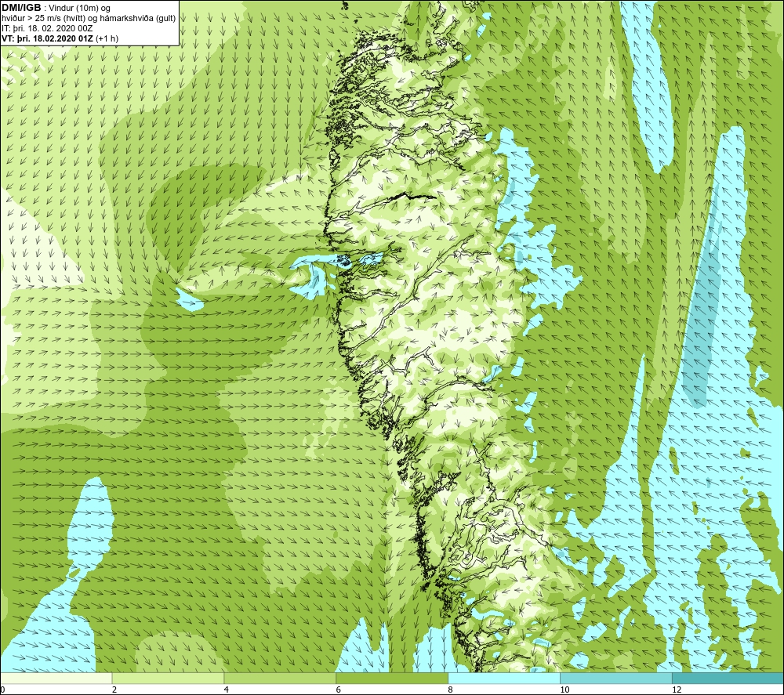
Task: Click the 0–2 m/s pale color scale segment
Action: coord(56,678)
